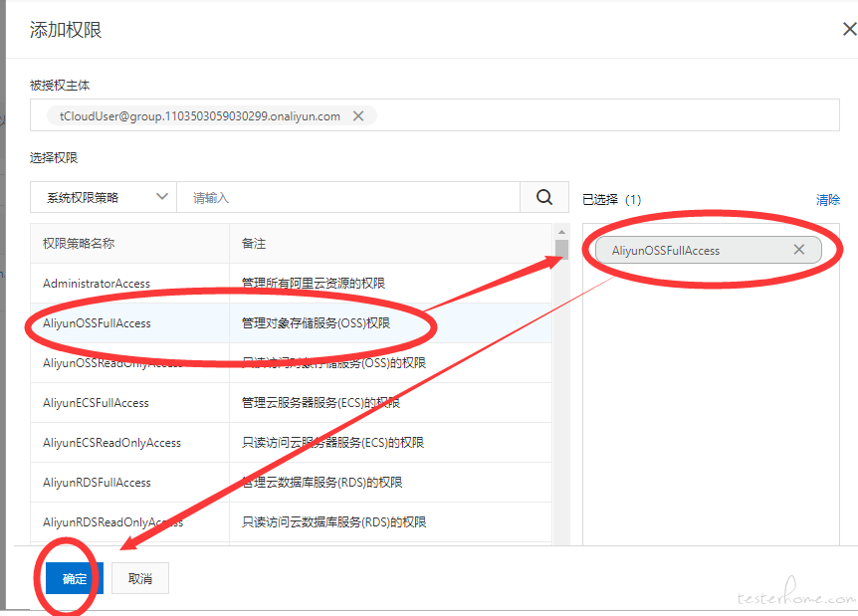This screenshot has width=858, height=616.
Task: Close the 添加权限 dialog
Action: [849, 29]
